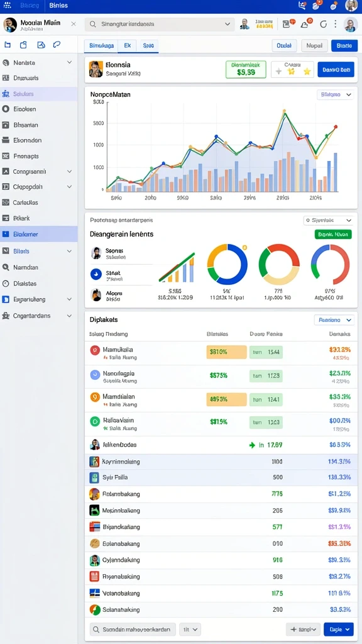The height and width of the screenshot is (644, 362).
Task: Click the clock icon beside Dialatas
Action: tap(6, 284)
